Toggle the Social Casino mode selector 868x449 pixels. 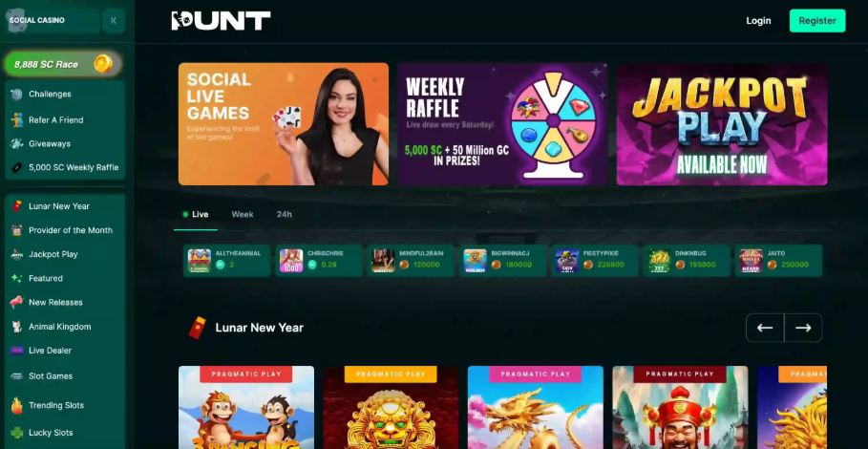pyautogui.click(x=52, y=20)
